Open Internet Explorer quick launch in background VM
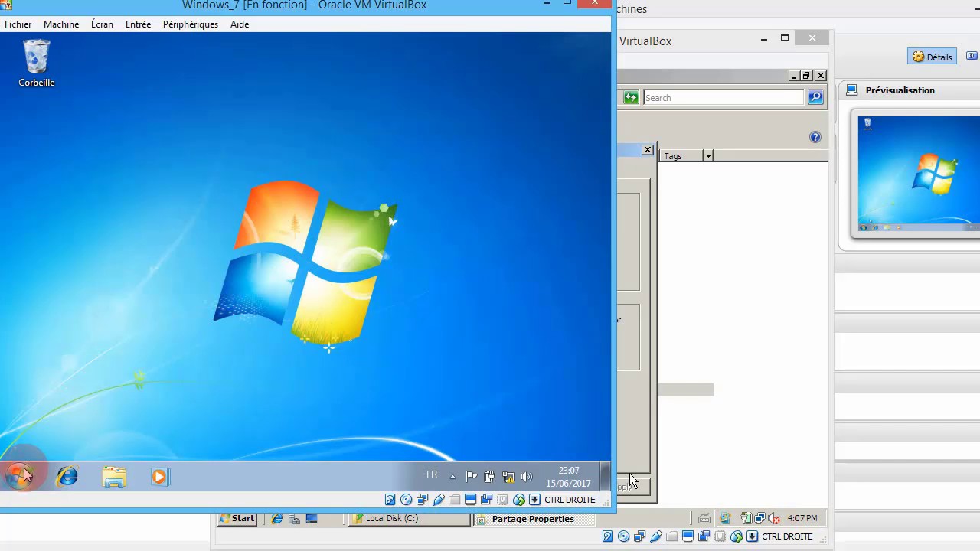Screen dimensions: 980x551 click(277, 519)
